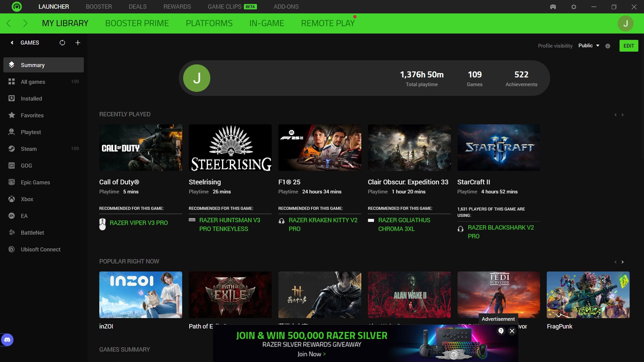Click the Razer Cortex logo icon
Screen dimensions: 644x362
pyautogui.click(x=16, y=7)
